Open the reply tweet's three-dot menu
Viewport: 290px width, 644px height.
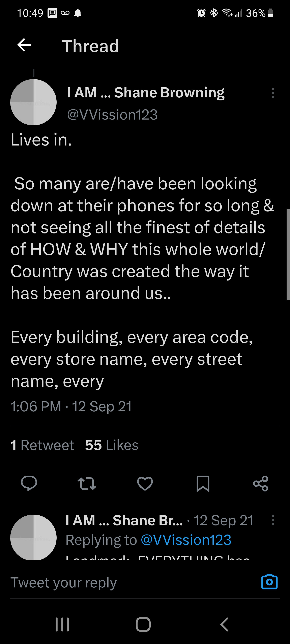pos(273,520)
